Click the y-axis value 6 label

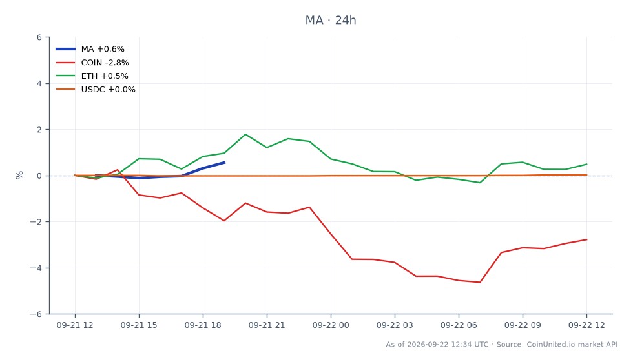point(39,37)
